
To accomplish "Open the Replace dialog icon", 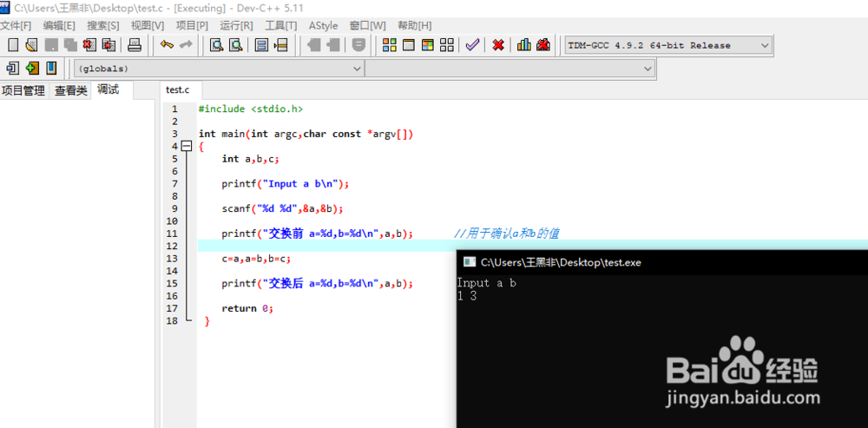I will coord(236,45).
